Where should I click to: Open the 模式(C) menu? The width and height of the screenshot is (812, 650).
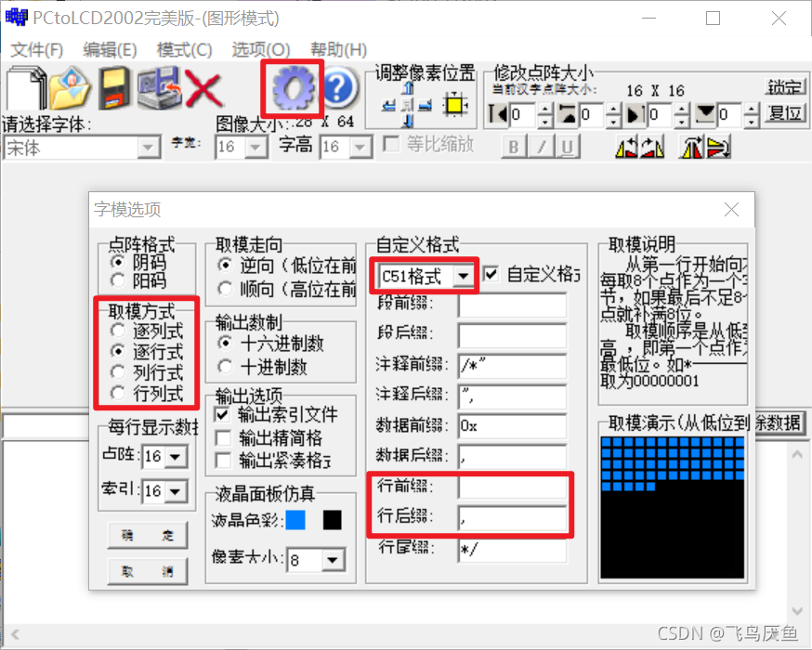[184, 50]
